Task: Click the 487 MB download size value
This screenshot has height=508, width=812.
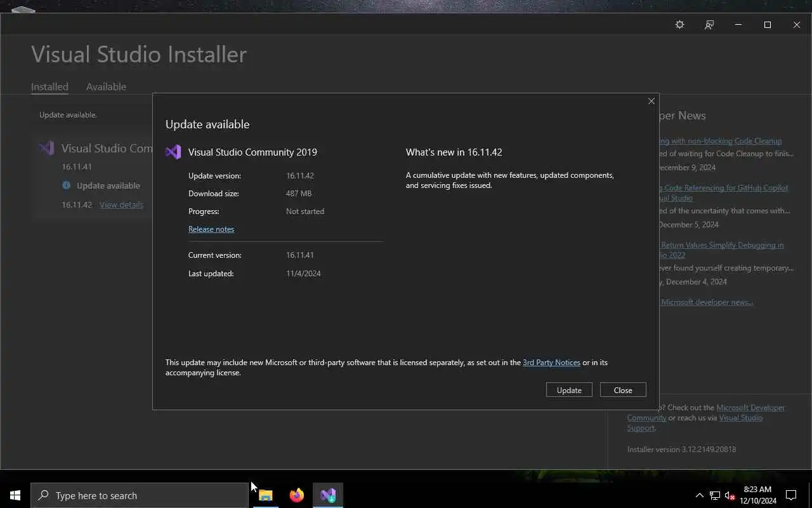Action: pyautogui.click(x=299, y=193)
